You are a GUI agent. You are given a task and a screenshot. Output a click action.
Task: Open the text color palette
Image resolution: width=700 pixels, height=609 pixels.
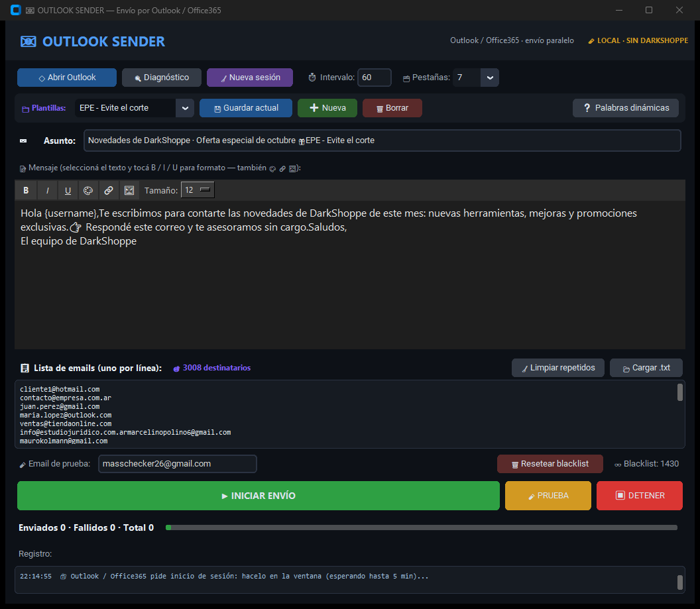88,190
